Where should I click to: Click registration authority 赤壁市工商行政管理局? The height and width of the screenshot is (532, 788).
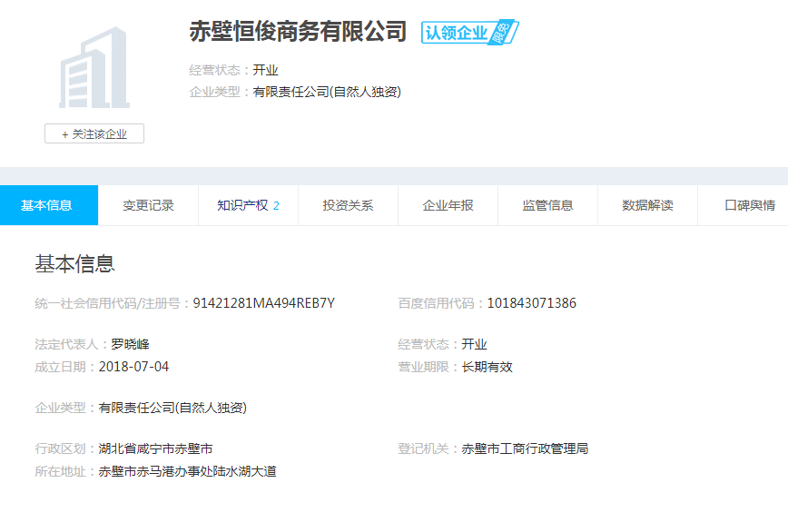coord(525,448)
